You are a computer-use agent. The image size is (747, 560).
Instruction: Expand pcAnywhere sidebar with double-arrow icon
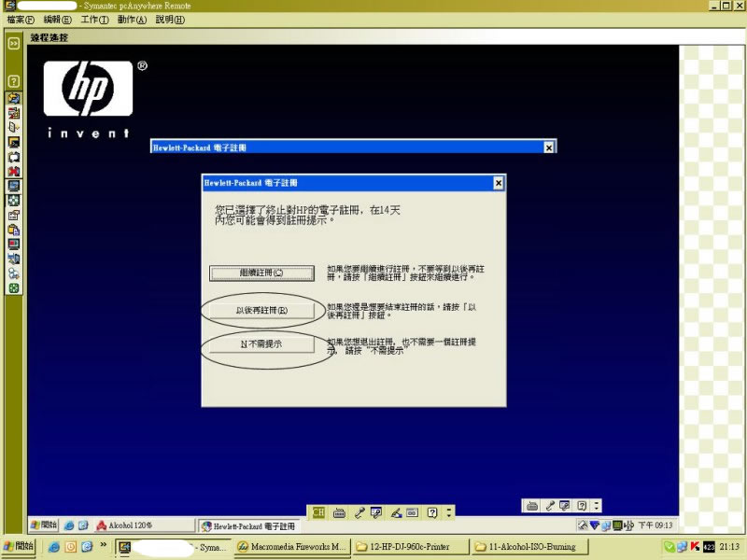pyautogui.click(x=14, y=43)
